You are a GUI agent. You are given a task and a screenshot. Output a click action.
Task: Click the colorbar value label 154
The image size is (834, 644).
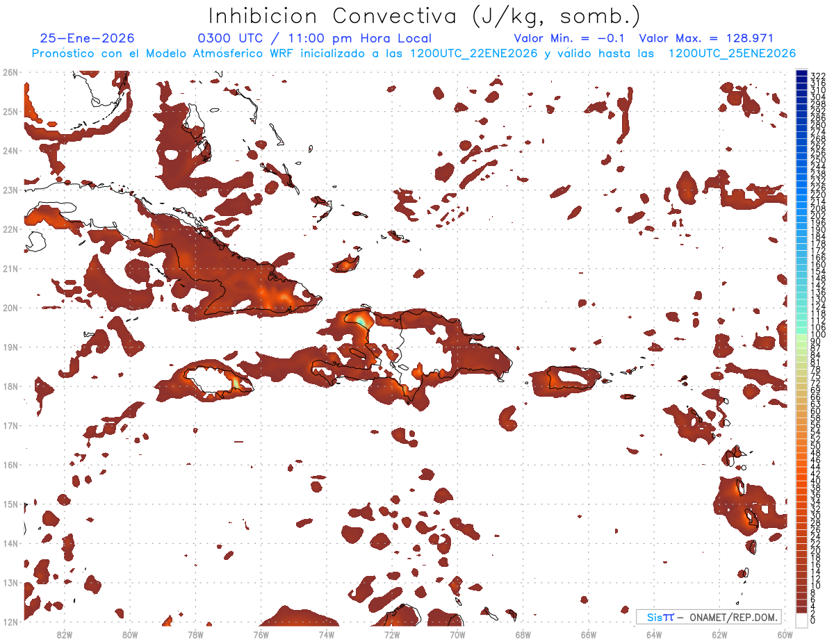[818, 271]
